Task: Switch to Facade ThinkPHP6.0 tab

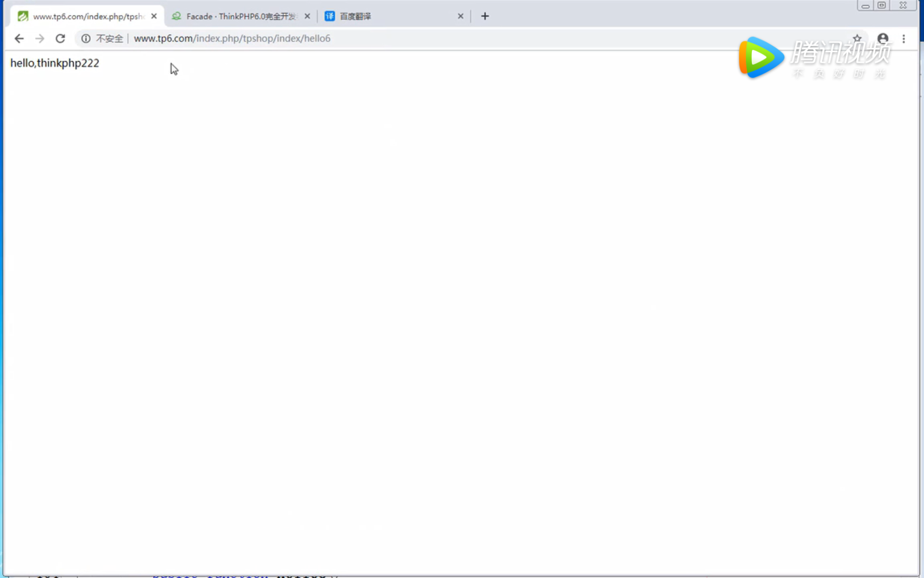Action: [241, 17]
